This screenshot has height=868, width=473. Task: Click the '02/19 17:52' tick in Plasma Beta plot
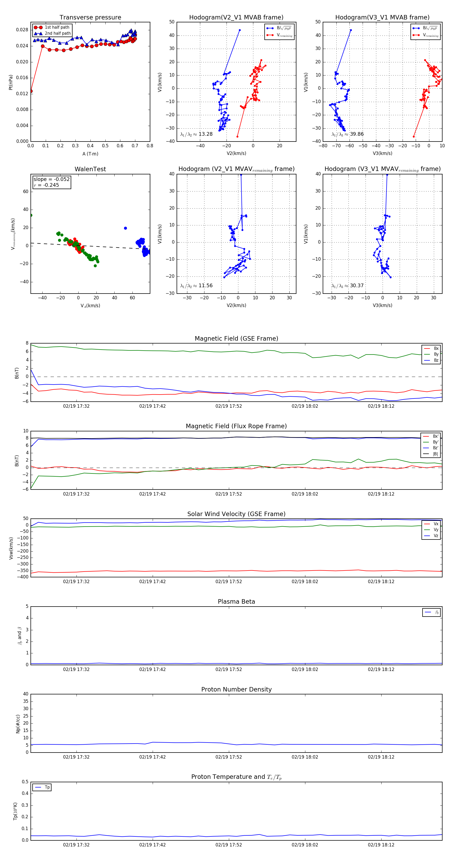click(229, 669)
